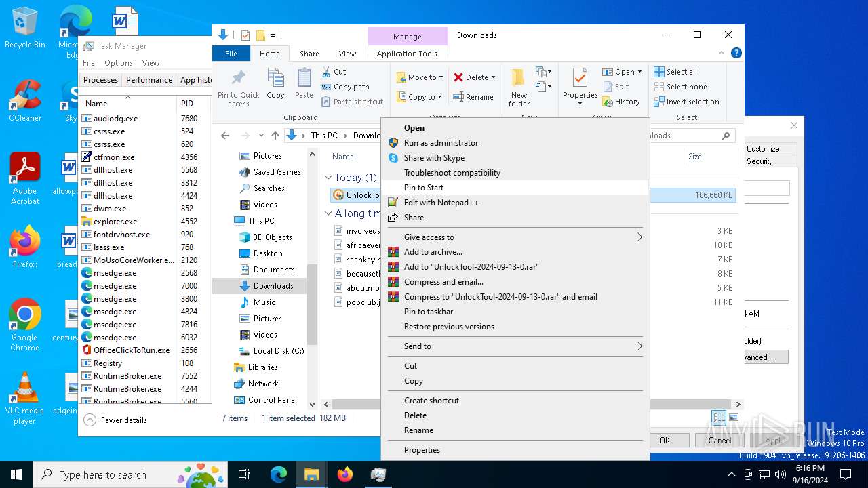Open Recycle Bin desktop icon
Screen dimensions: 868x488
click(24, 28)
